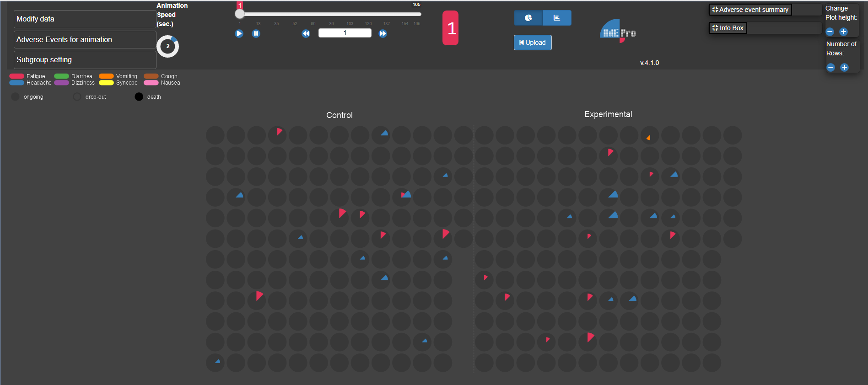868x385 pixels.
Task: Select the Cough legend swatch
Action: [151, 76]
